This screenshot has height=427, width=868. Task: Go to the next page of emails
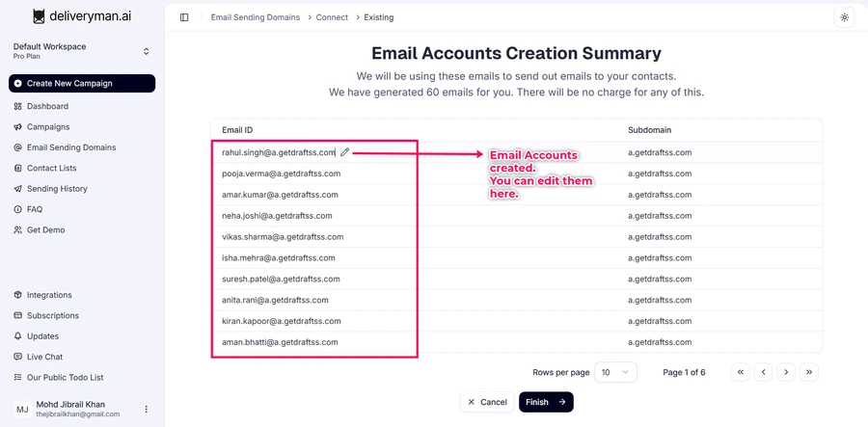pyautogui.click(x=787, y=372)
